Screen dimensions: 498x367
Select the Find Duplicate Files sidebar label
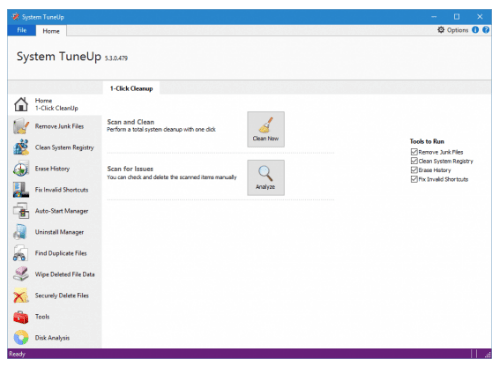pyautogui.click(x=61, y=253)
